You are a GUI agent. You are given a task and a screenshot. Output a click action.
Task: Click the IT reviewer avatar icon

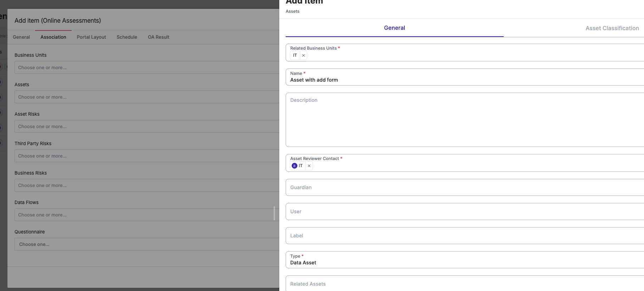[294, 166]
